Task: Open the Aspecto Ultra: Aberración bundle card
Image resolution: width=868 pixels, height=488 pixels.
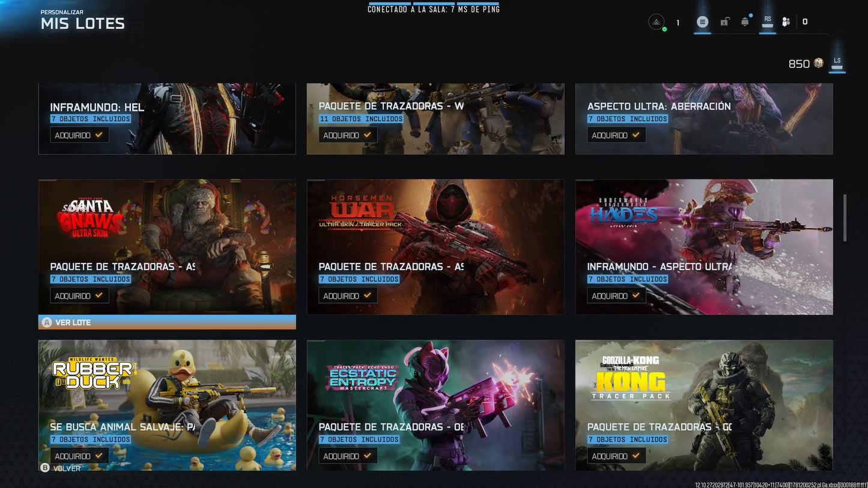Action: 704,119
